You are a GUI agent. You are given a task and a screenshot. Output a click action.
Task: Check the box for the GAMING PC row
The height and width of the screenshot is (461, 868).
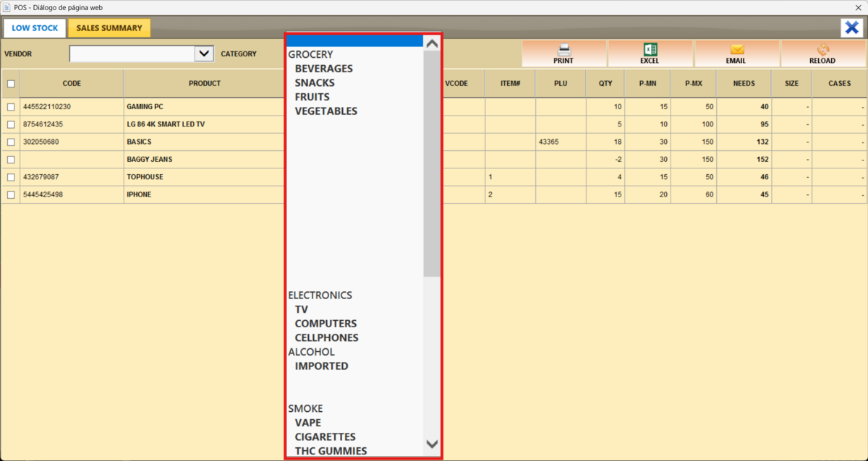coord(11,107)
